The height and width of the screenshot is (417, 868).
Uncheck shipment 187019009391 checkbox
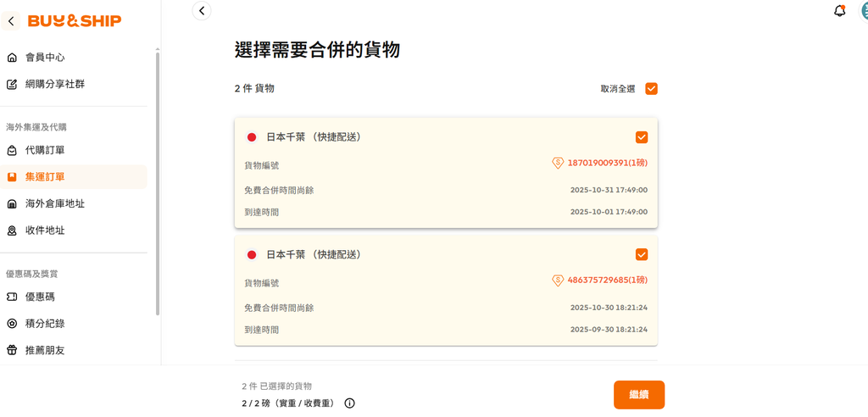(x=642, y=137)
